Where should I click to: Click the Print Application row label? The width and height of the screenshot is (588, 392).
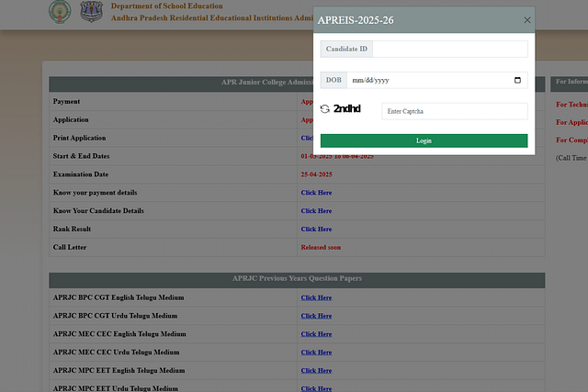click(x=79, y=138)
